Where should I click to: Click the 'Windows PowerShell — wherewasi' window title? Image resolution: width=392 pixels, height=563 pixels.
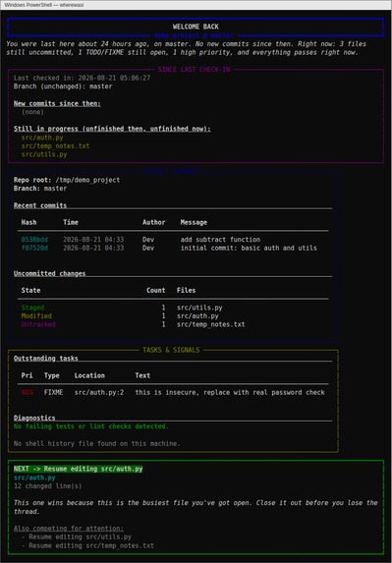[x=44, y=5]
